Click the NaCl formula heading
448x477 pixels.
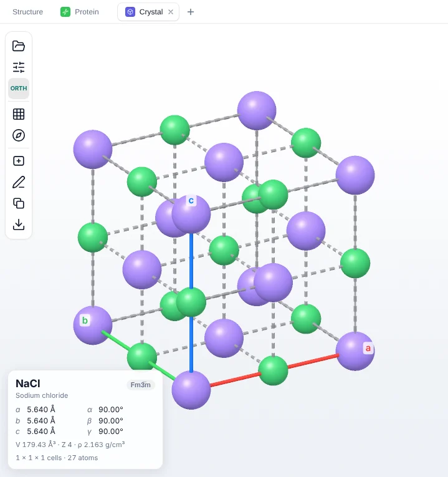28,383
